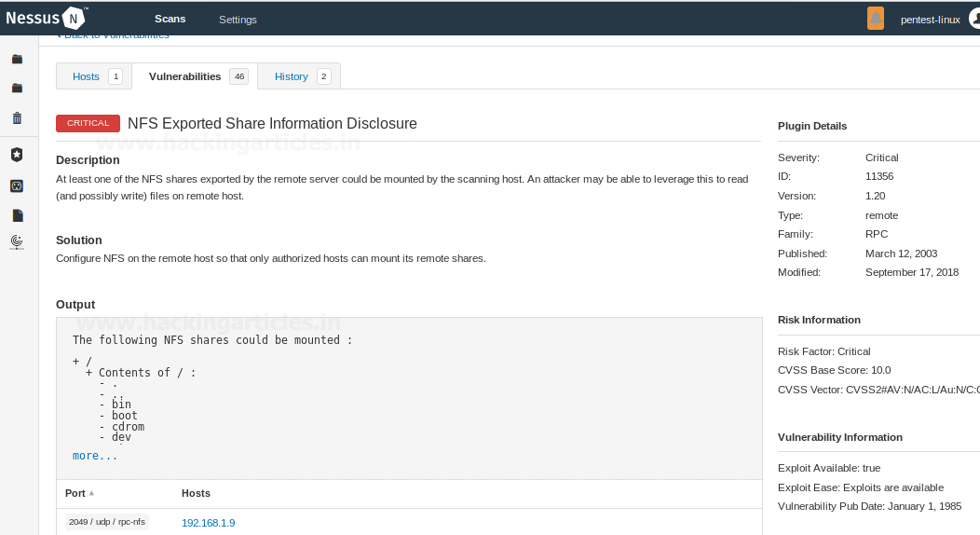Click the Nessus logo
This screenshot has width=980, height=535.
(46, 18)
